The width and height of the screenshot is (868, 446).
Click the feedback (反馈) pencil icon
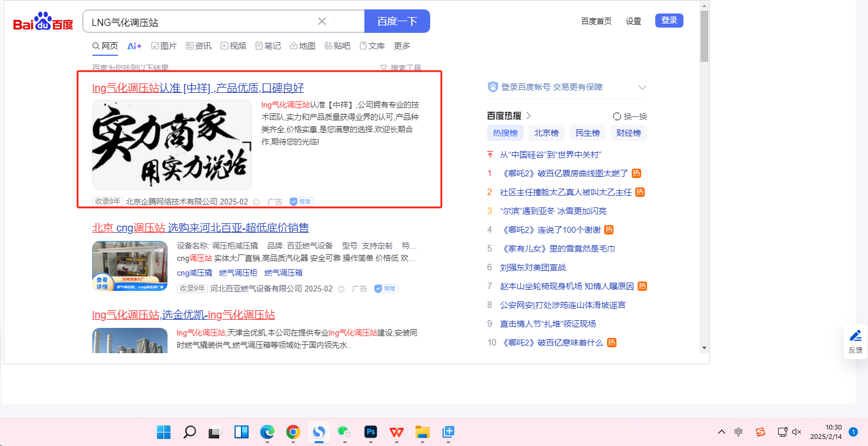tap(856, 336)
